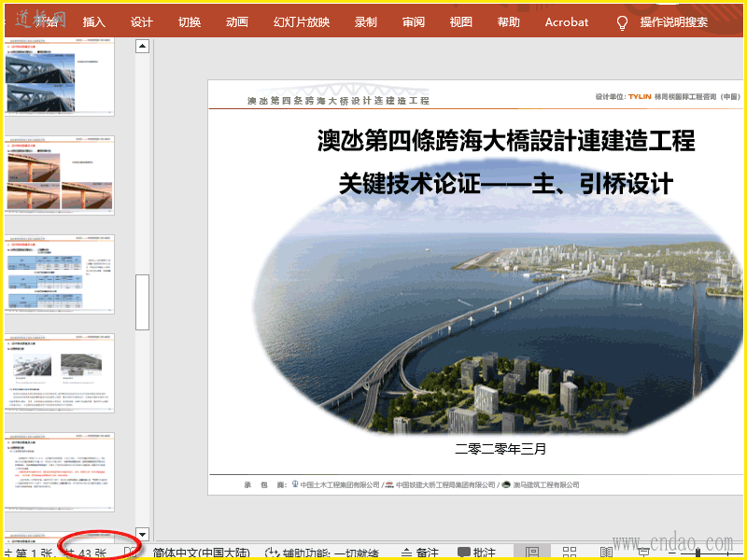Select the thumbnail with blue steel truss bridge photos
Viewport: 747px width, 560px height.
[x=60, y=77]
